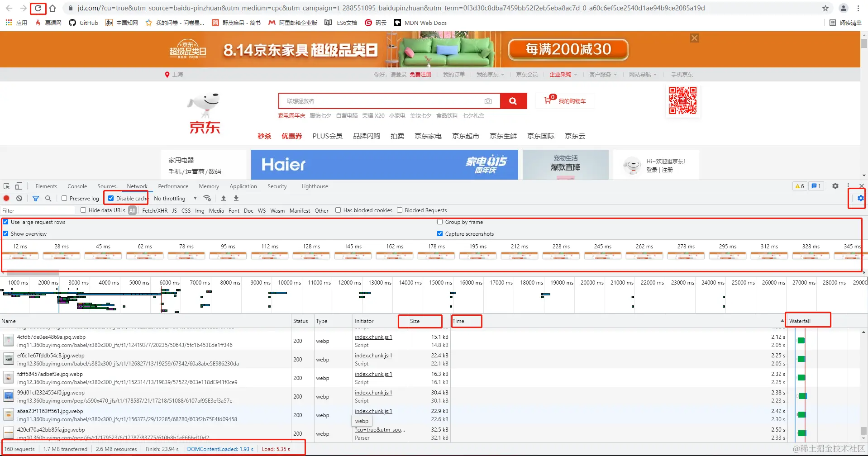Screen dimensions: 868x456
Task: Open the network conditions wifi icon
Action: click(207, 198)
